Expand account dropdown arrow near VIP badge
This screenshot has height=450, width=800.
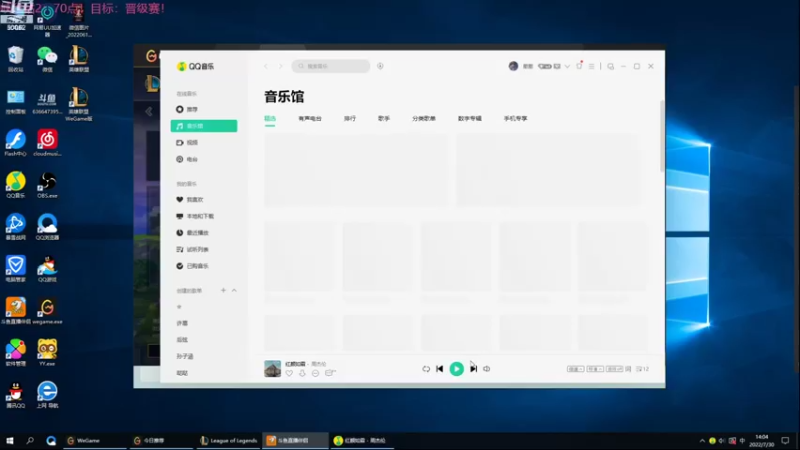tap(567, 66)
